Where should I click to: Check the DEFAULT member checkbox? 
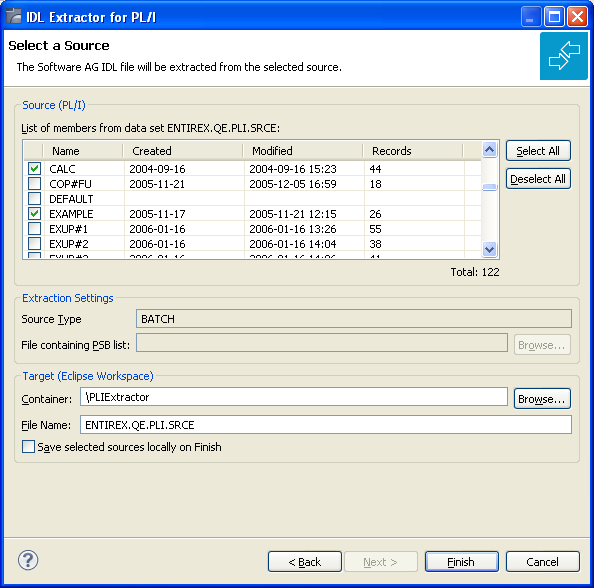[34, 199]
